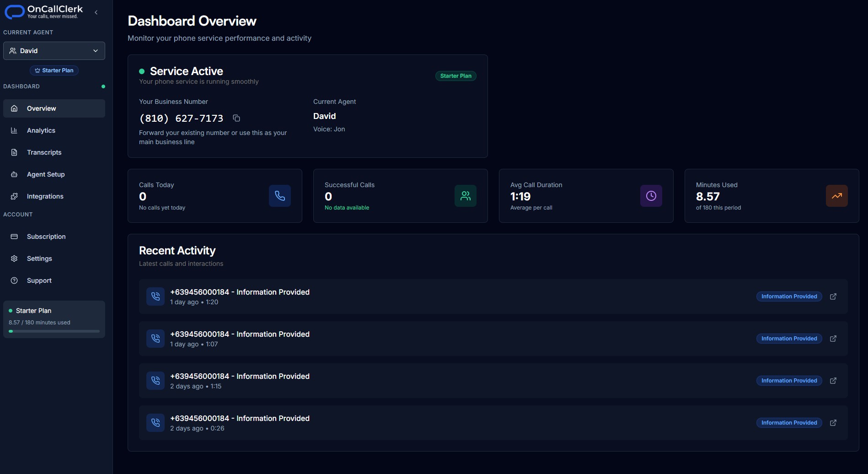Open external link for the 1:20 call
868x474 pixels.
pyautogui.click(x=833, y=296)
